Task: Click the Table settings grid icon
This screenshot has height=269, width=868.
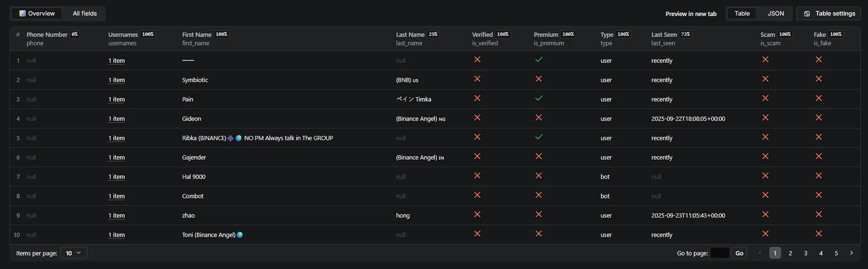Action: click(807, 13)
